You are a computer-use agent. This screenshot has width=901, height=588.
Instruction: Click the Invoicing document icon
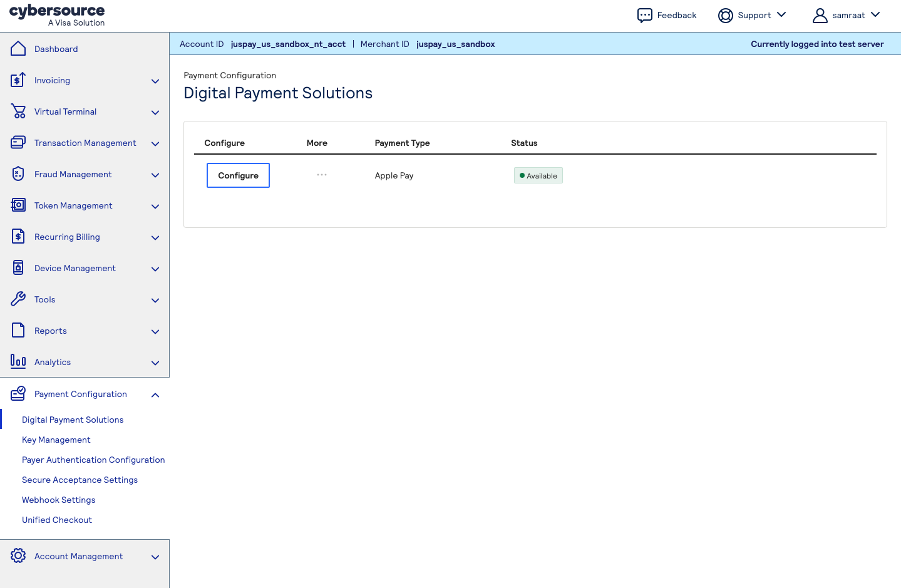(x=18, y=80)
